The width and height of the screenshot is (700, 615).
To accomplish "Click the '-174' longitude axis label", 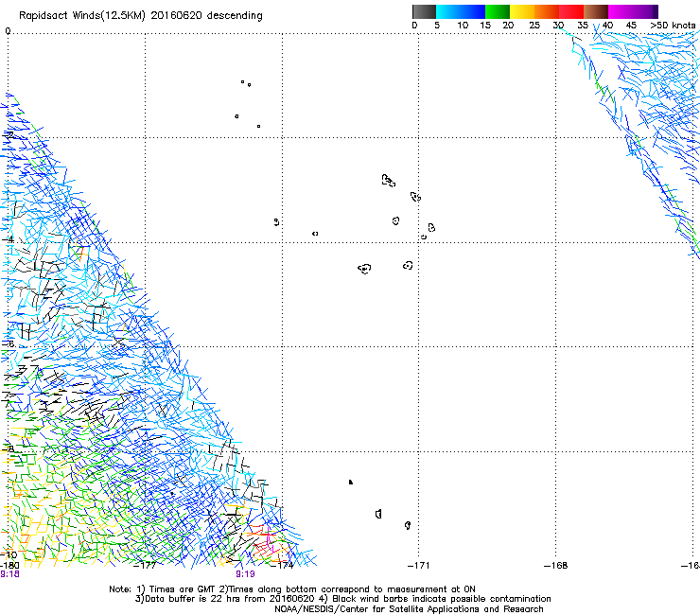I will pos(282,566).
